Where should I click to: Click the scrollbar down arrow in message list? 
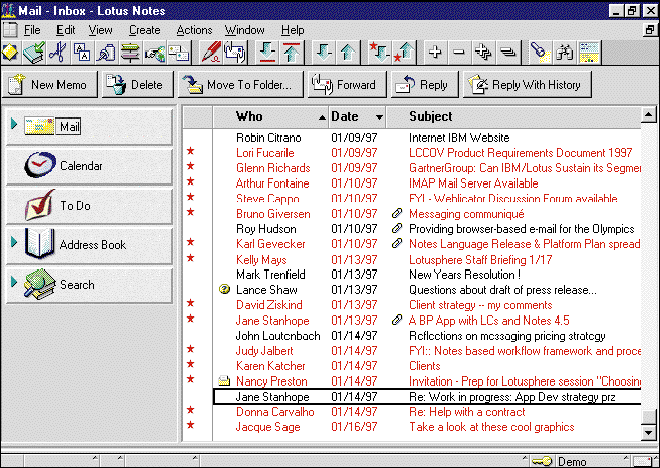point(648,432)
